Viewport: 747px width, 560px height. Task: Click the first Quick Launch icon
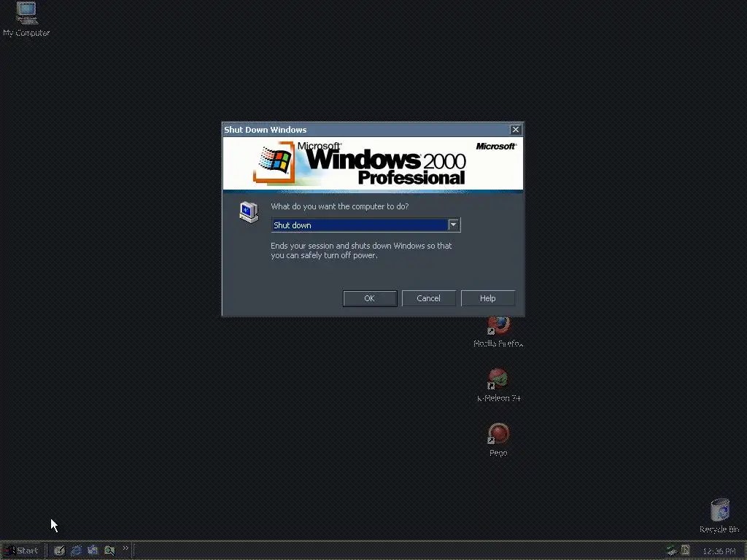[59, 551]
